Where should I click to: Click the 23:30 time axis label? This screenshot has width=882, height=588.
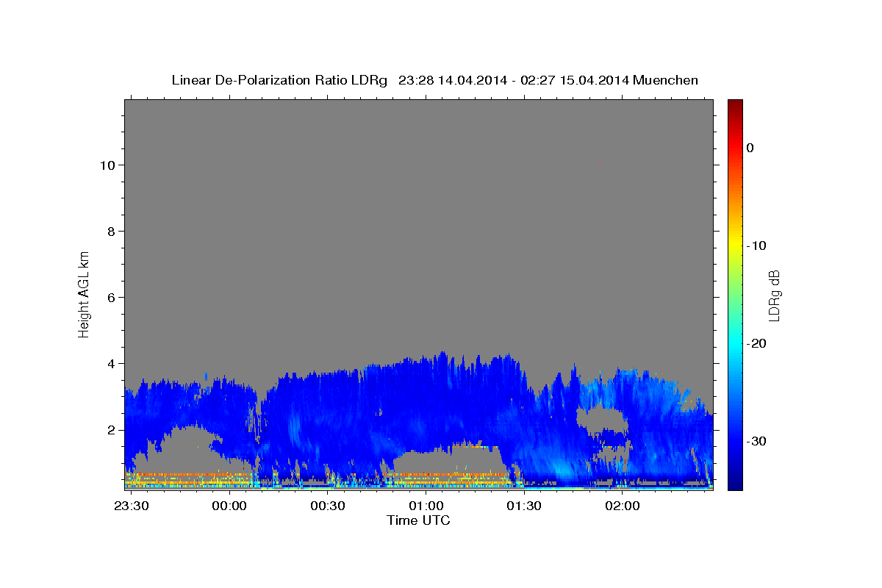click(132, 506)
